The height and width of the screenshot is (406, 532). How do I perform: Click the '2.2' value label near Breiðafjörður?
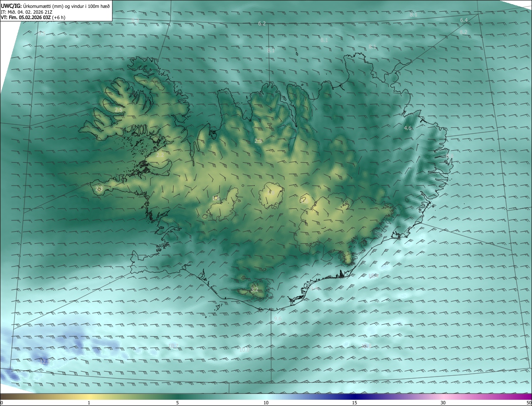click(x=160, y=155)
